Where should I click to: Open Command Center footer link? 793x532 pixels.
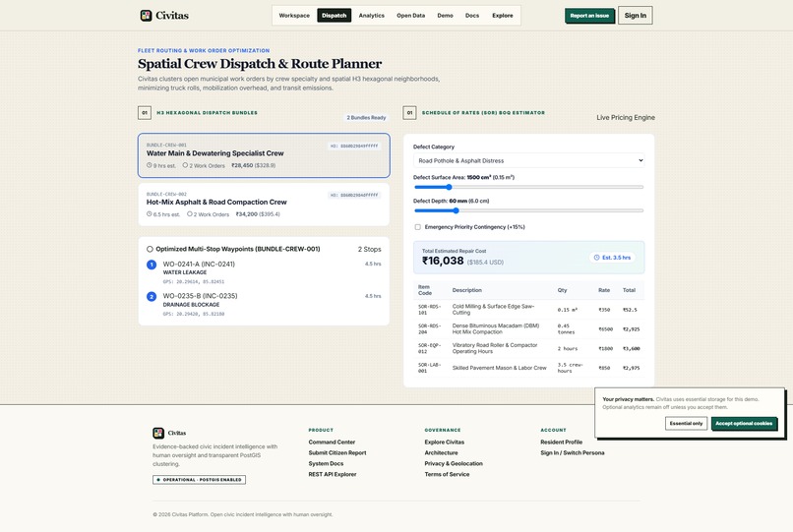332,442
